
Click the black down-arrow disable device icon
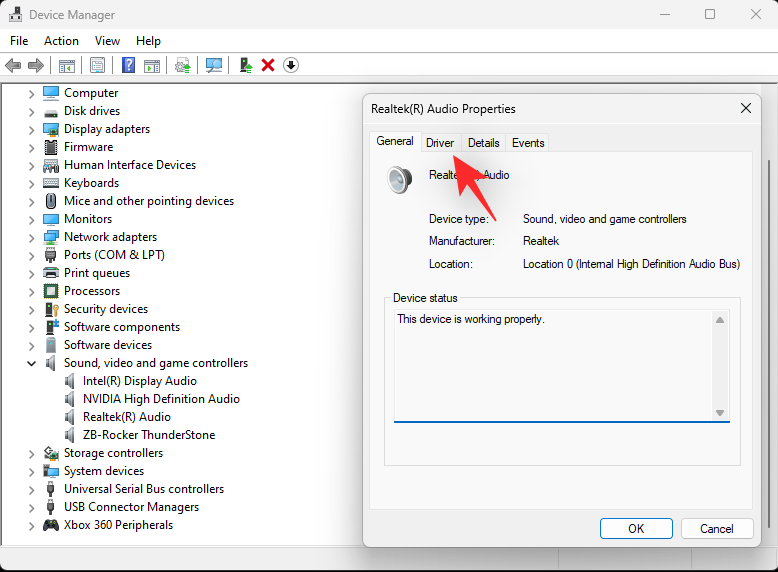pyautogui.click(x=291, y=65)
